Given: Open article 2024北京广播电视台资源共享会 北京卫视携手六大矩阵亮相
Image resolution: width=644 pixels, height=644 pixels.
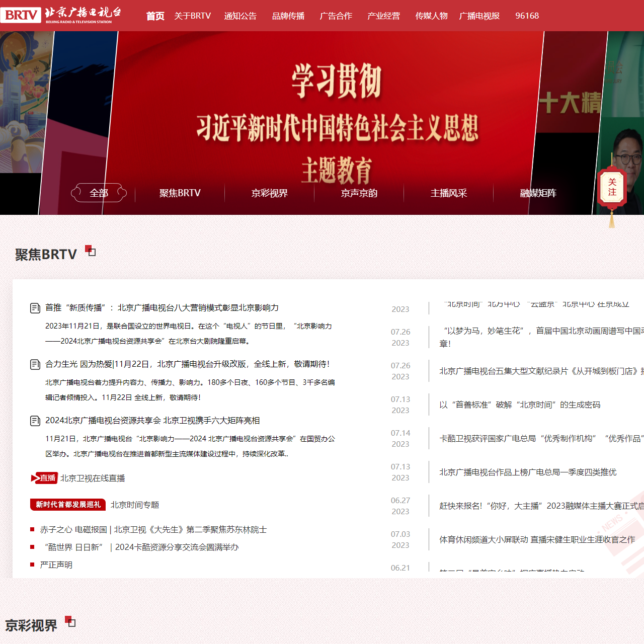Looking at the screenshot, I should tap(152, 421).
